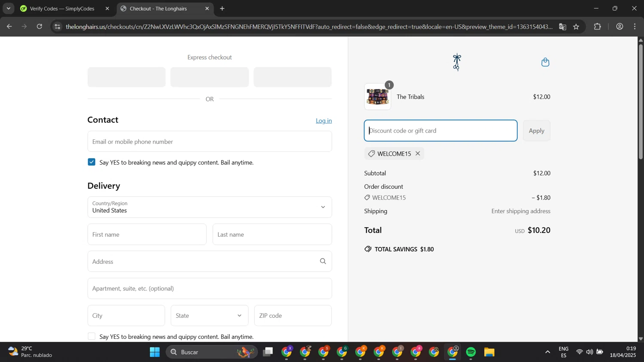Open File Explorer from the taskbar
Screen dimensions: 644x362
(489, 352)
